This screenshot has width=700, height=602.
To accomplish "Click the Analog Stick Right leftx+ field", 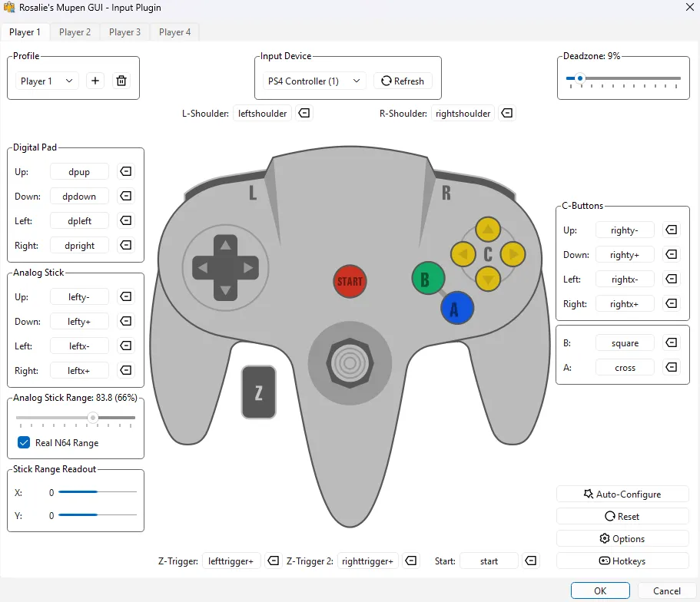I will click(79, 370).
